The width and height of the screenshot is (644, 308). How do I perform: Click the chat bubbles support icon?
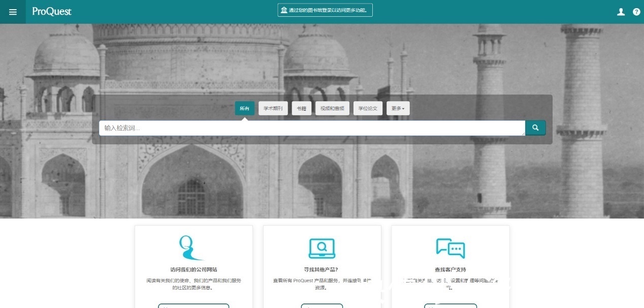450,248
